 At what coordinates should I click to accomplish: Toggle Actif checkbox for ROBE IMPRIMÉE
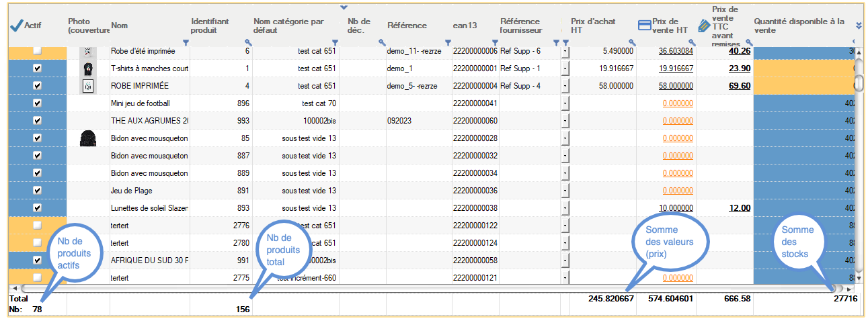click(38, 86)
